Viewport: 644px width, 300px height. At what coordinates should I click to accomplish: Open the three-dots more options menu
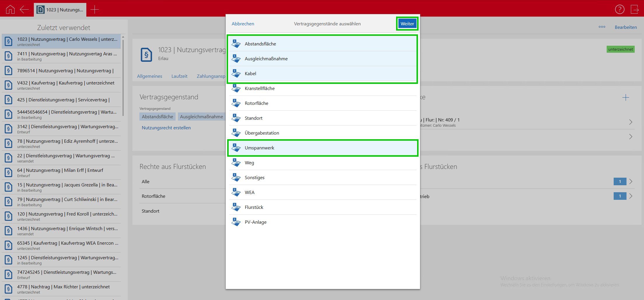pos(602,27)
